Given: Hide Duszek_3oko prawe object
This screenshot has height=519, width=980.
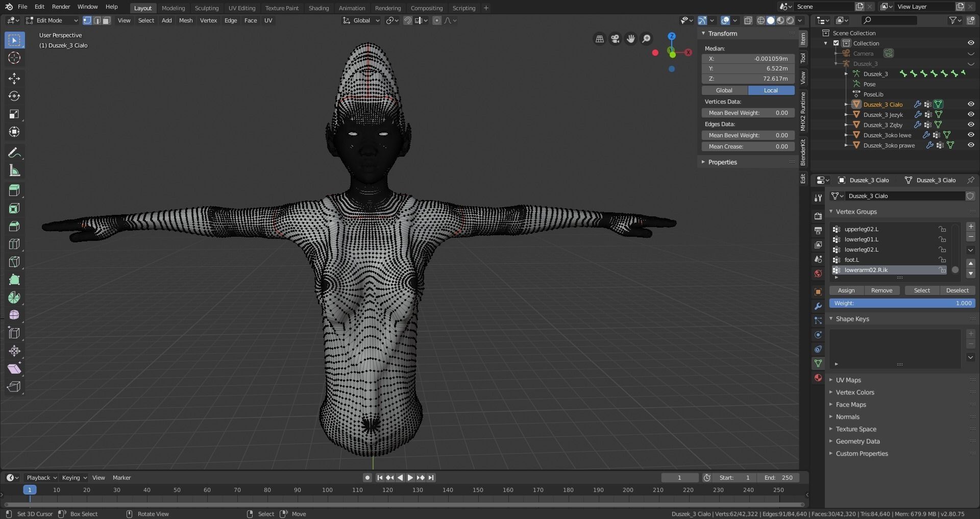Looking at the screenshot, I should point(971,145).
